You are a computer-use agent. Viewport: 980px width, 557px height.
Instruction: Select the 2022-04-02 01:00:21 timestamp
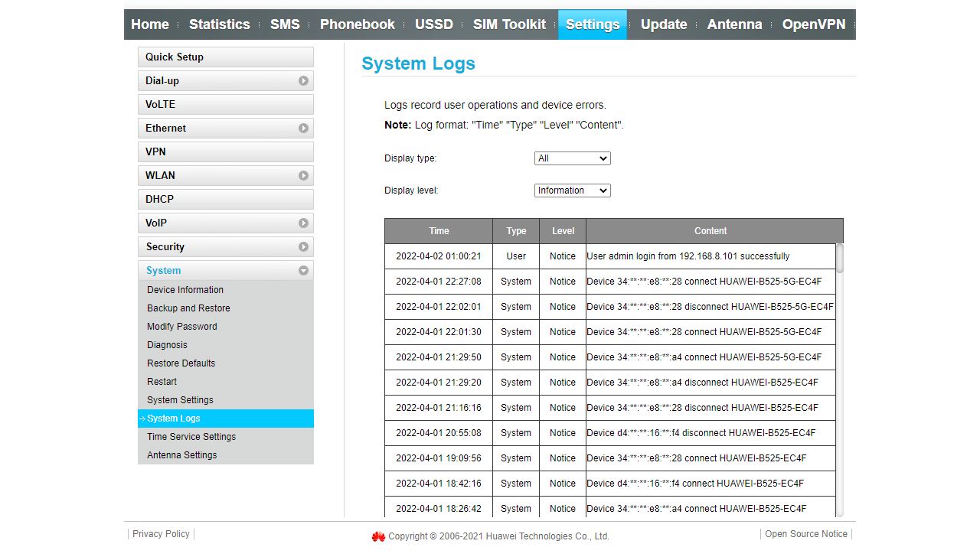pyautogui.click(x=439, y=256)
